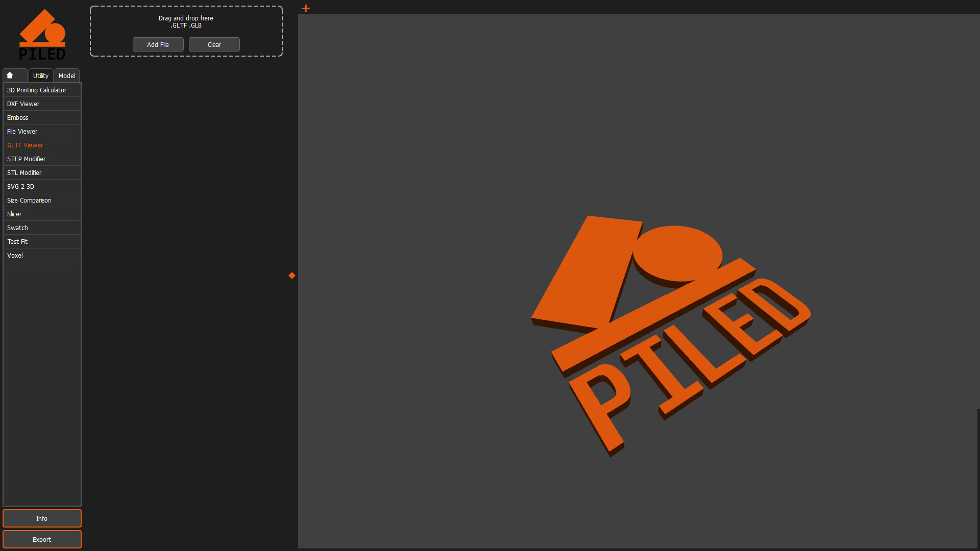
Task: Launch the Slicer tool
Action: 14,214
